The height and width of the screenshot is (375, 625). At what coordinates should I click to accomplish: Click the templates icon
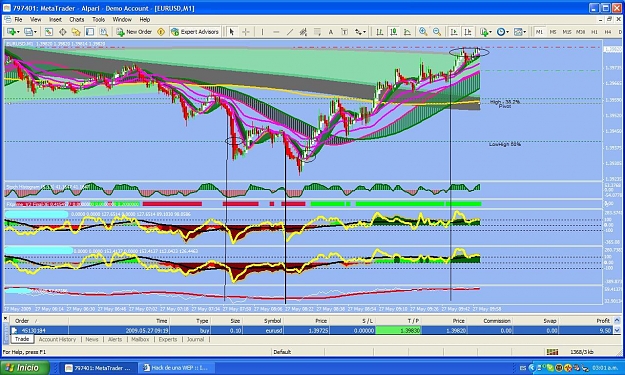point(518,32)
